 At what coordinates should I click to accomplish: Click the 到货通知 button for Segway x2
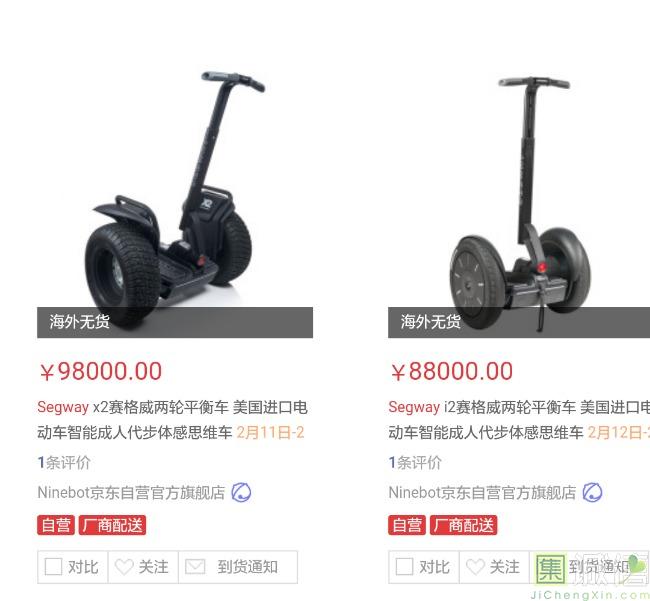click(x=238, y=567)
